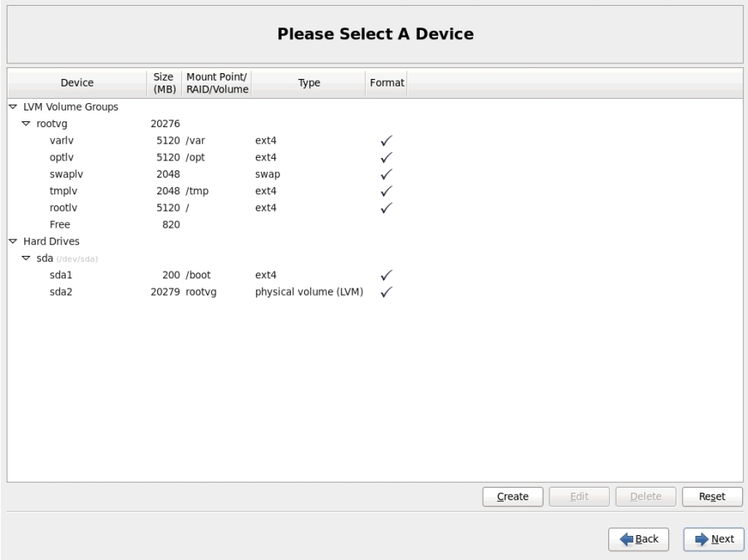This screenshot has width=748, height=560.
Task: Select the sda1 partition
Action: coord(61,275)
